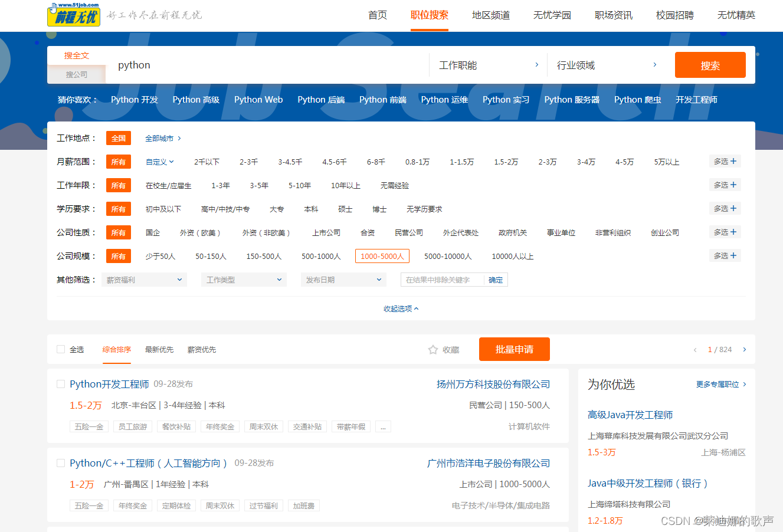The width and height of the screenshot is (783, 532).
Task: Open the Python开发工程师 job title link
Action: (109, 384)
